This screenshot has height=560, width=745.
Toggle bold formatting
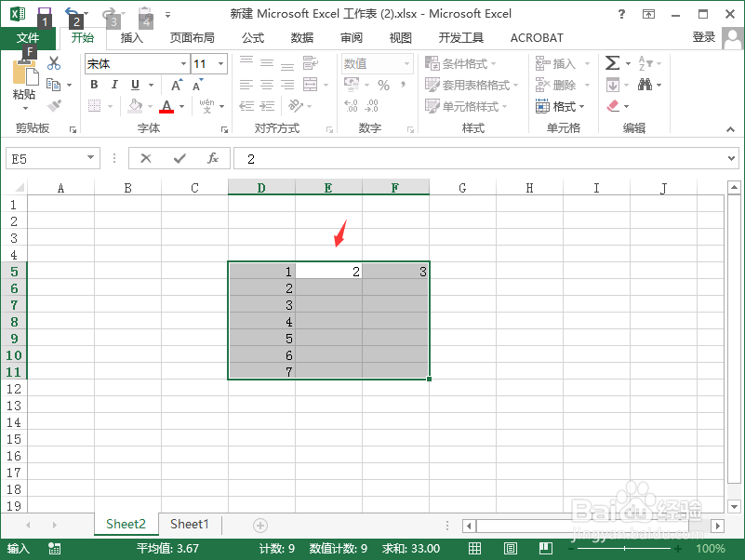[93, 85]
